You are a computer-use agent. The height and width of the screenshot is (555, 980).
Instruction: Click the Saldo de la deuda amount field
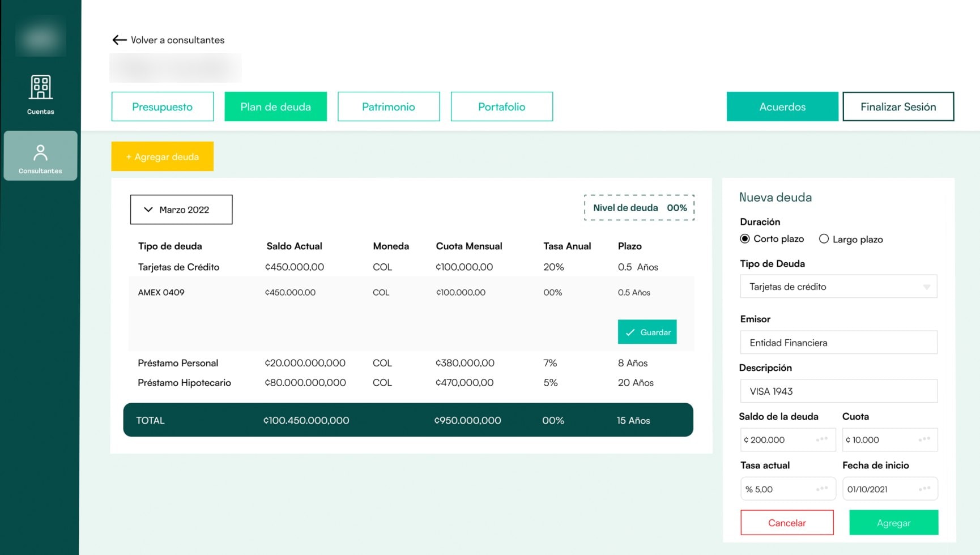coord(787,439)
